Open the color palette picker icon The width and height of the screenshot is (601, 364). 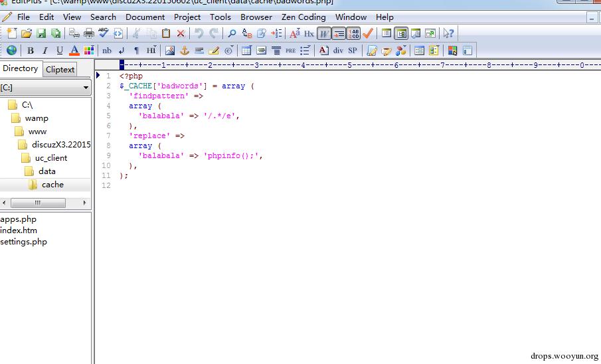(x=89, y=50)
